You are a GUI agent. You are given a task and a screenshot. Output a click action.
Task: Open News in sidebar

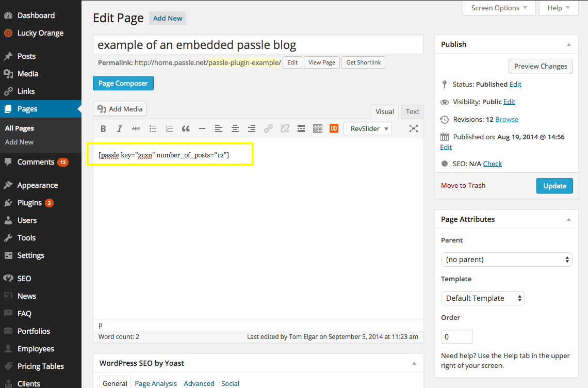(x=41, y=296)
